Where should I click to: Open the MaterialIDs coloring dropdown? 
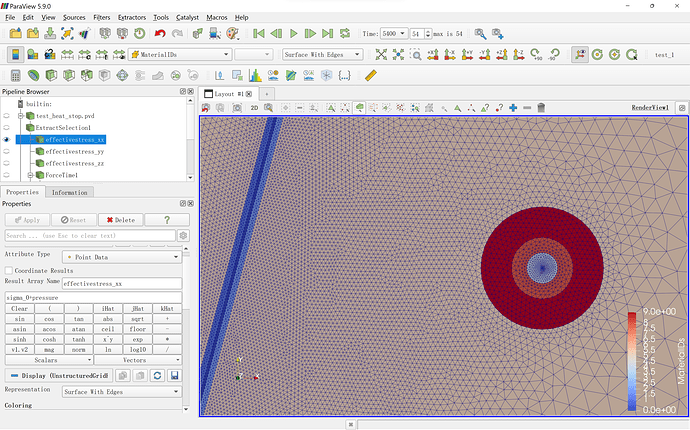(180, 54)
